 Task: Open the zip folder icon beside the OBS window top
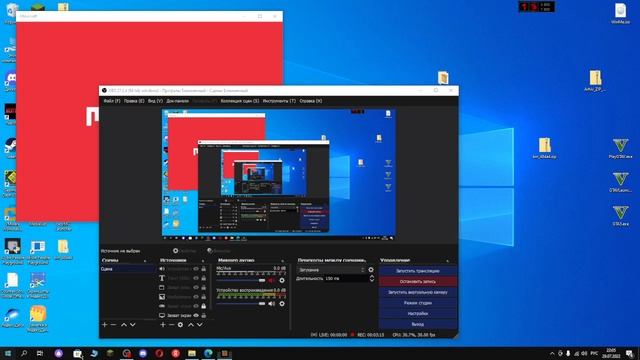[x=443, y=78]
